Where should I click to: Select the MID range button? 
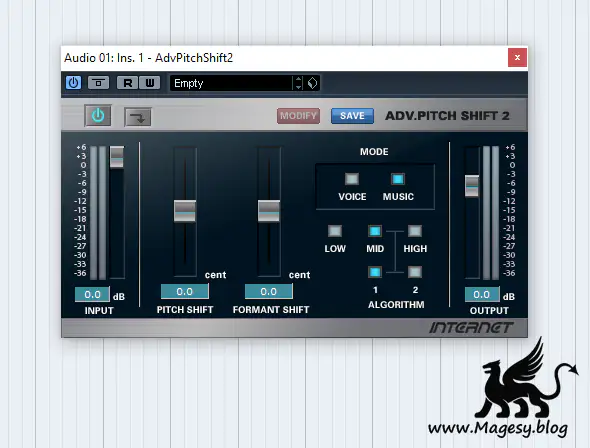[x=375, y=231]
